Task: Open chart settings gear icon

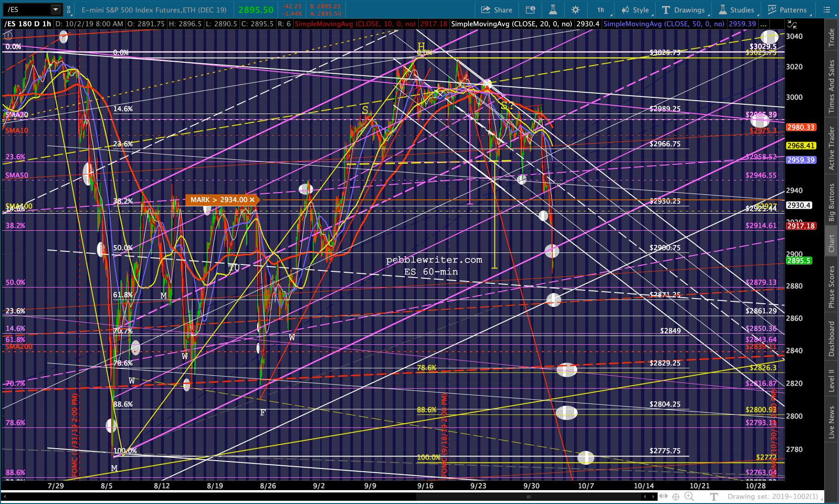Action: [x=575, y=10]
